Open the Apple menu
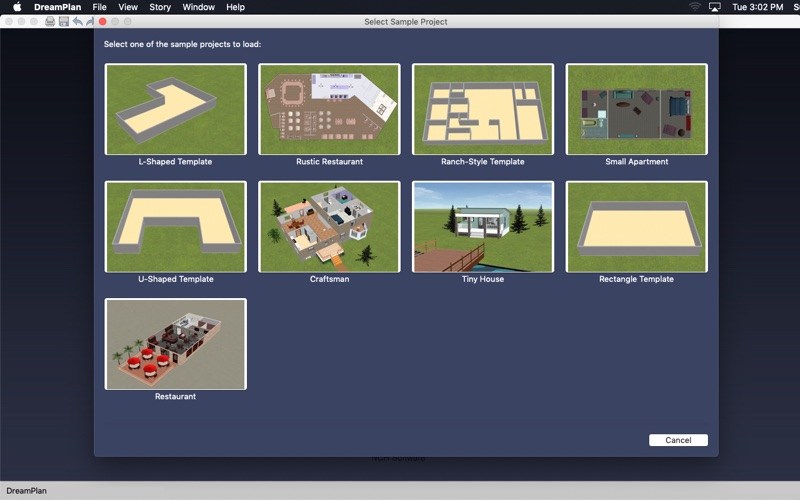This screenshot has width=800, height=500. pos(16,7)
